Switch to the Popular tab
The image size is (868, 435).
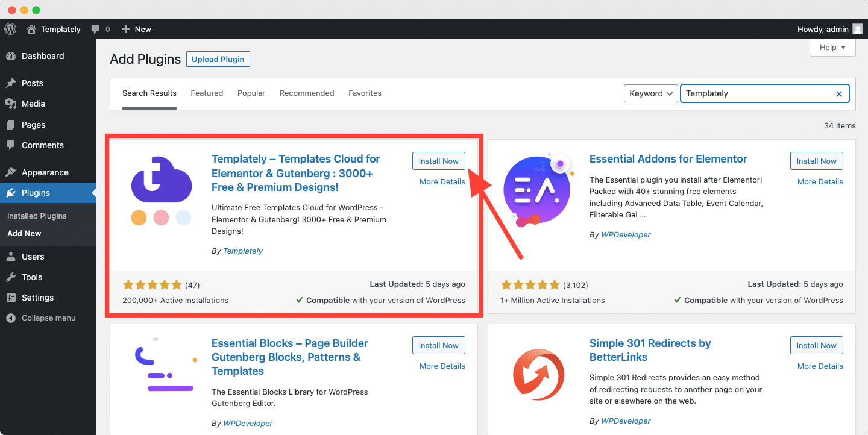[x=251, y=93]
